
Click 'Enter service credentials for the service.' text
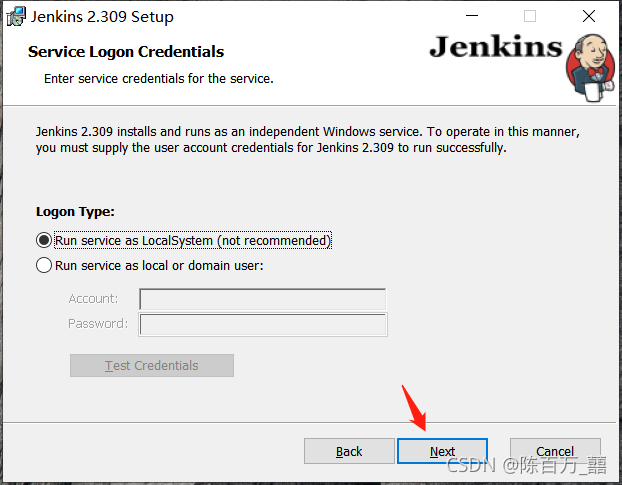coord(159,79)
